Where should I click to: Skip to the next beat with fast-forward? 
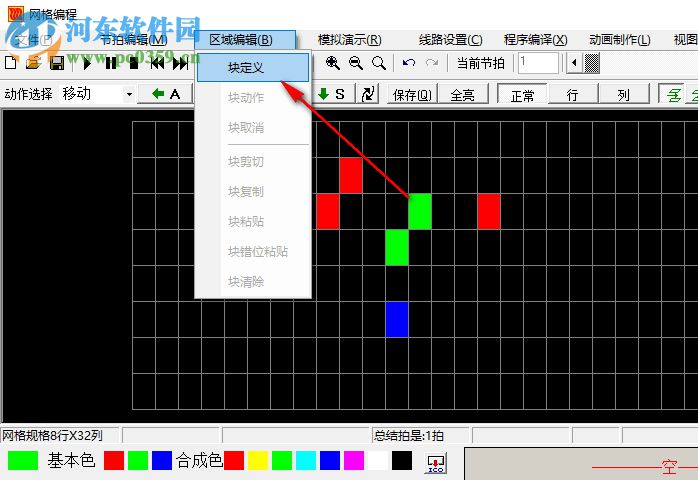pos(180,63)
